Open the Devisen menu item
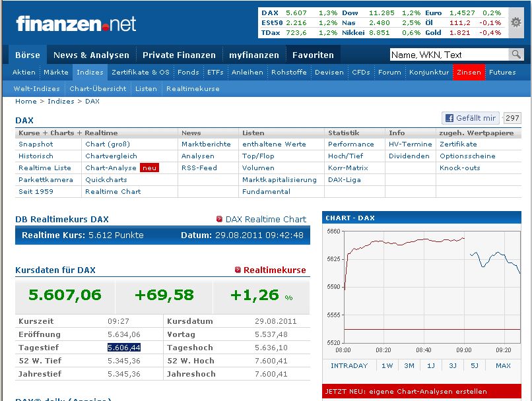The height and width of the screenshot is (401, 532). tap(329, 72)
